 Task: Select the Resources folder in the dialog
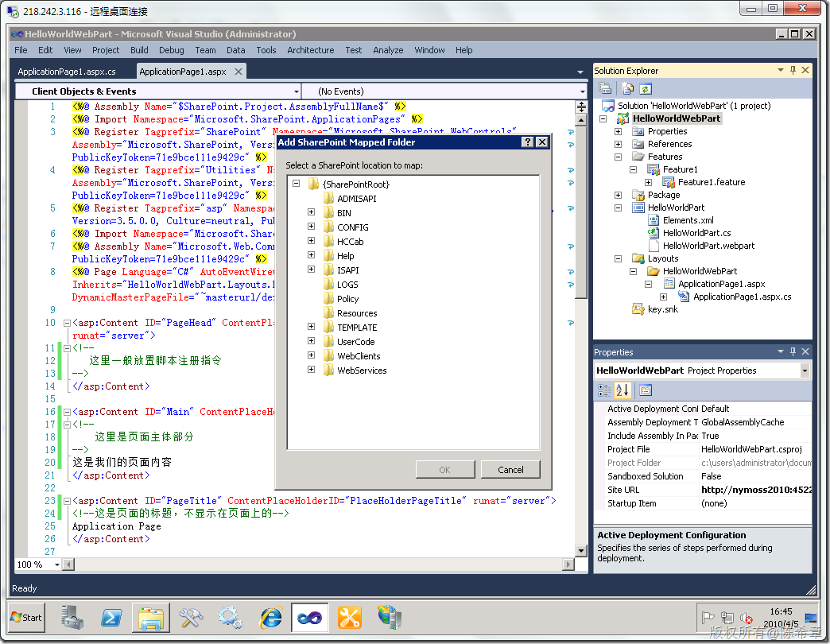coord(357,313)
